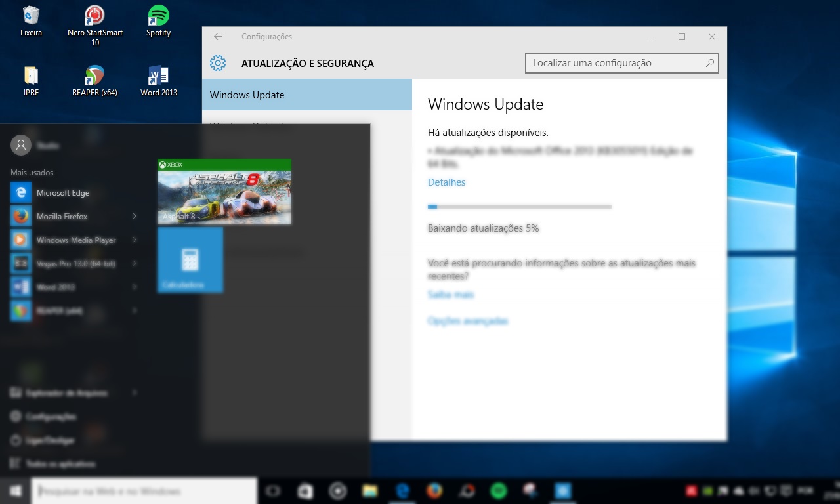Open Task View from the taskbar
The height and width of the screenshot is (504, 840).
pos(272,491)
